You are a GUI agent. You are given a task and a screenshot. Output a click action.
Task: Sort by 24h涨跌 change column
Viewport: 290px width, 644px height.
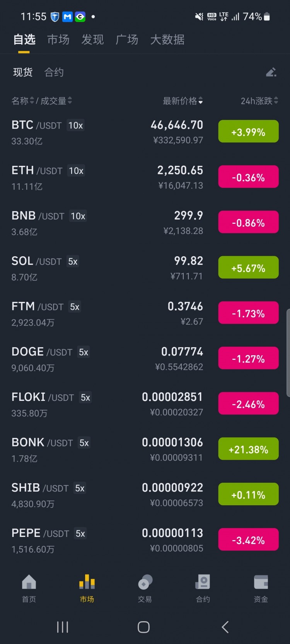[x=259, y=101]
